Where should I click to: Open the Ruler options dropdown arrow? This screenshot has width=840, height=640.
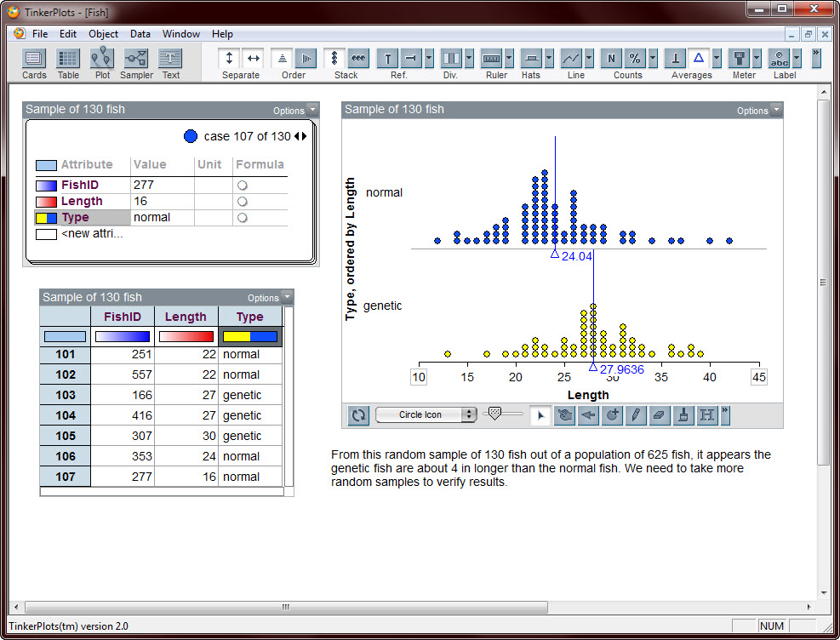(510, 58)
